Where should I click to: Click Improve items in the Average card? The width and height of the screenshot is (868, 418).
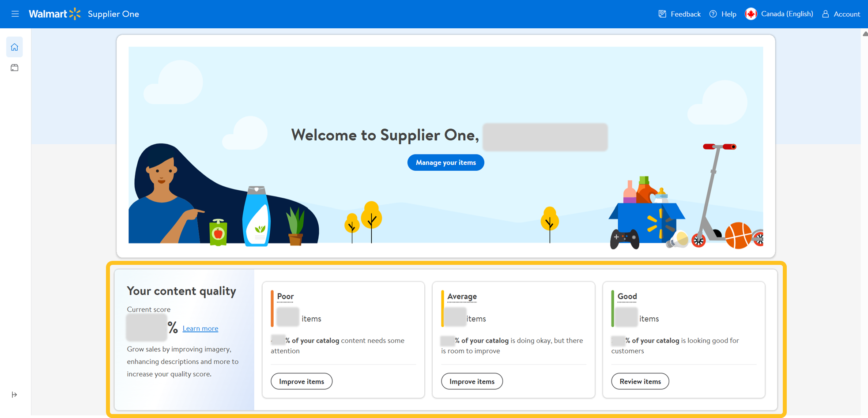click(x=472, y=381)
